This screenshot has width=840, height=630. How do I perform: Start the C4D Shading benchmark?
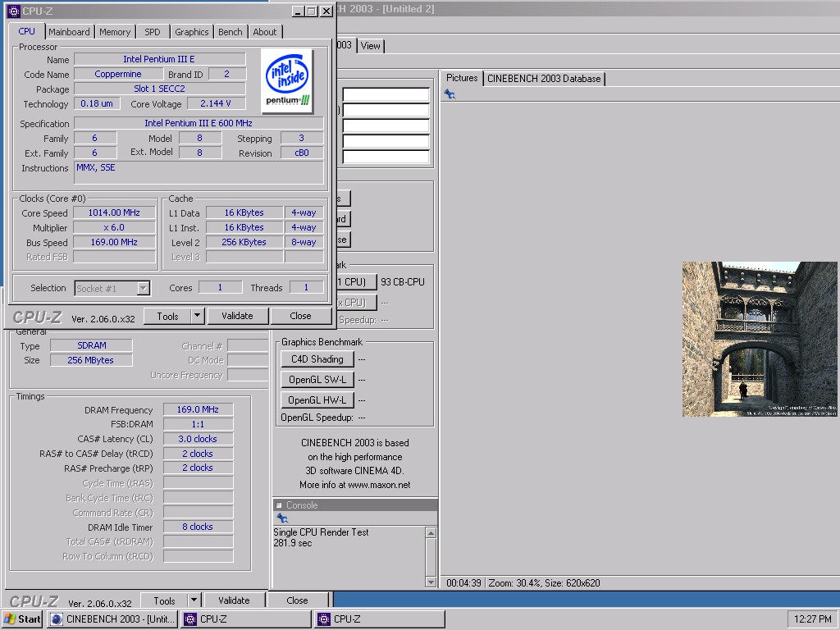point(317,359)
